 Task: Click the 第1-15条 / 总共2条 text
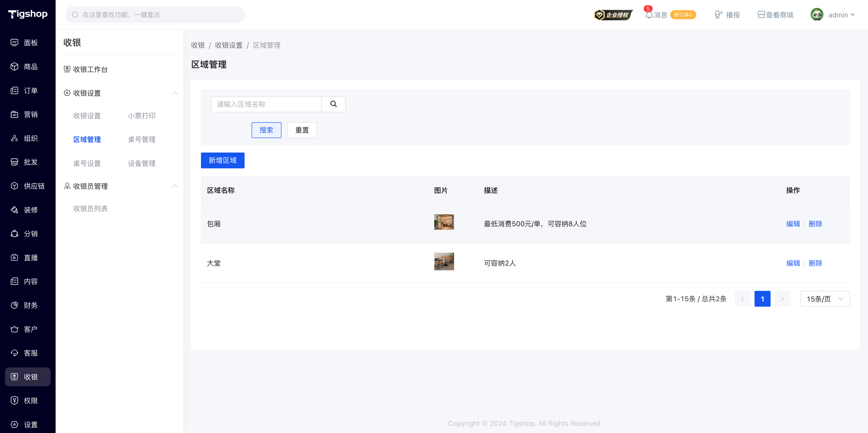click(696, 299)
